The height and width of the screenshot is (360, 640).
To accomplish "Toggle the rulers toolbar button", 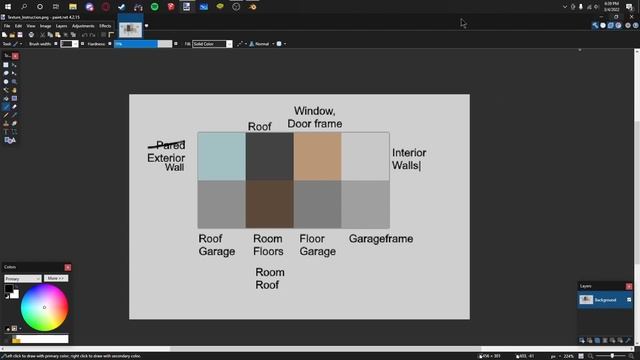I will (x=111, y=35).
